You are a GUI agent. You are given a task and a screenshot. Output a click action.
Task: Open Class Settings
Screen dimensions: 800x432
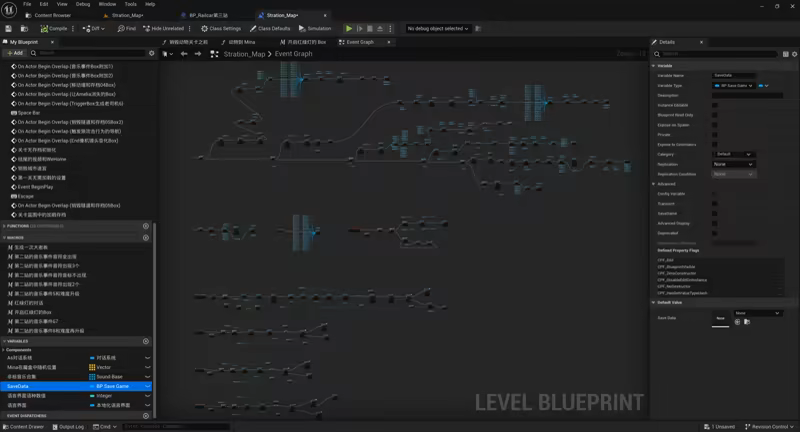click(220, 29)
